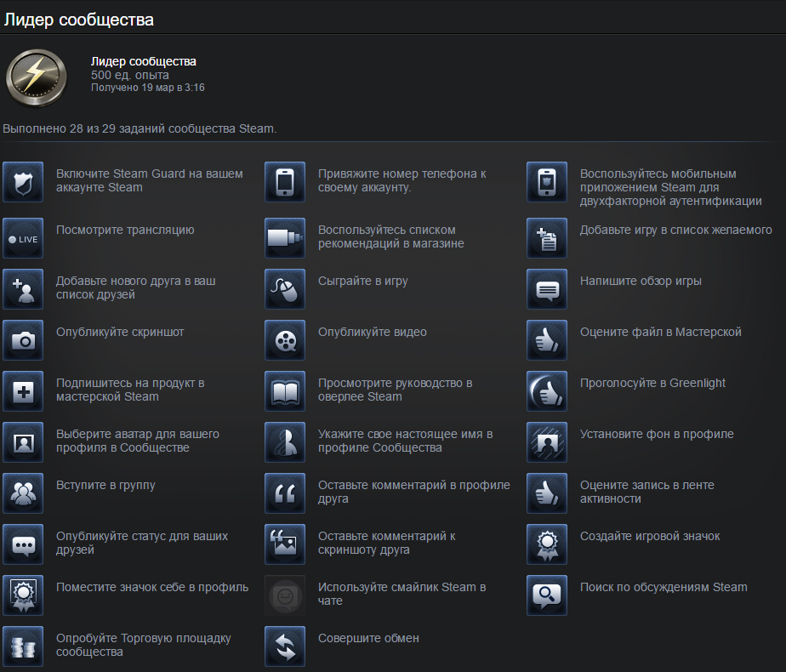Click the coin stacks marketplace icon

[23, 646]
